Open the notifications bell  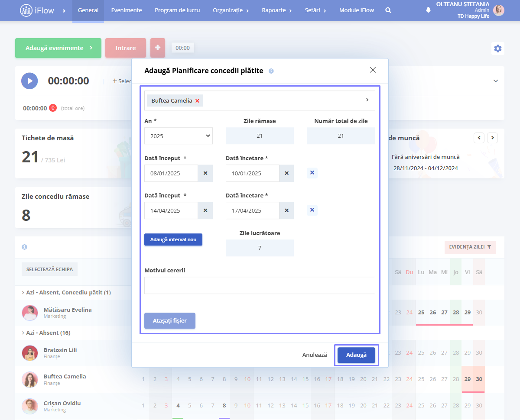tap(429, 10)
